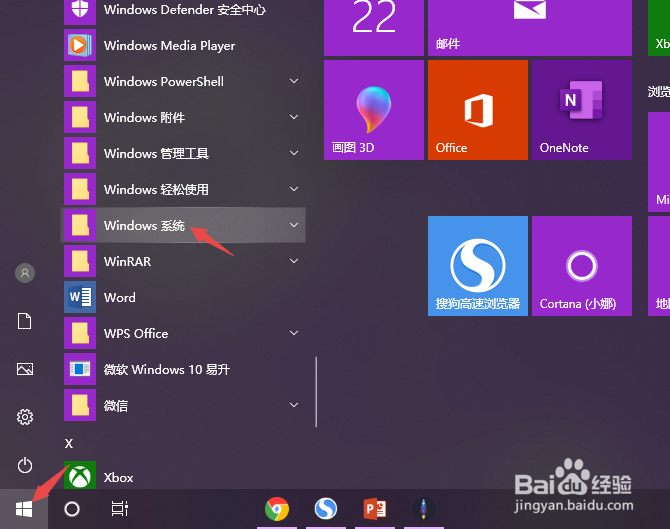The height and width of the screenshot is (529, 670).
Task: Click the Windows 管理工具 folder icon
Action: tap(80, 153)
